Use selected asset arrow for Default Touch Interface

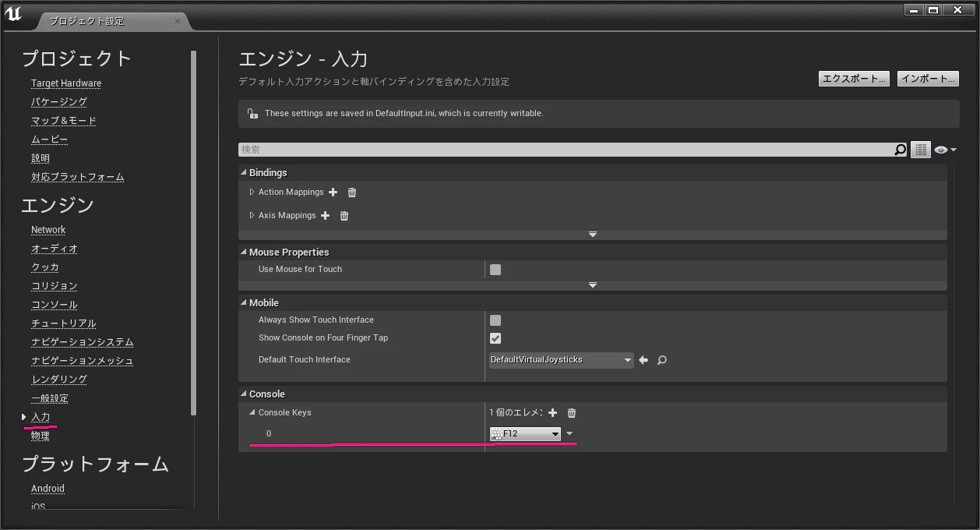coord(643,360)
